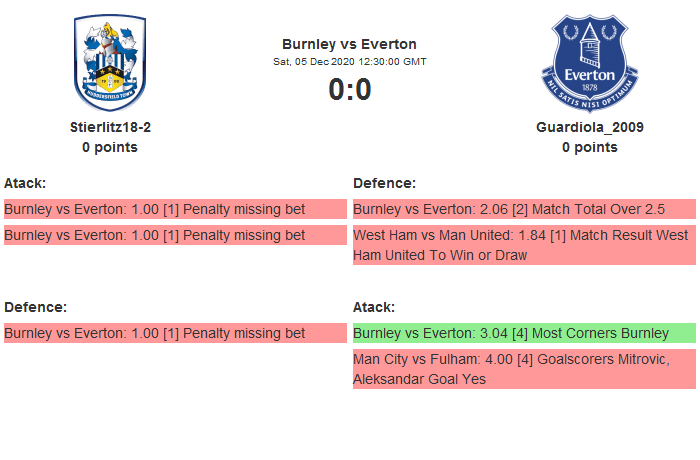Viewport: 700px width, 460px height.
Task: Select the right side Defence heading
Action: pos(384,183)
